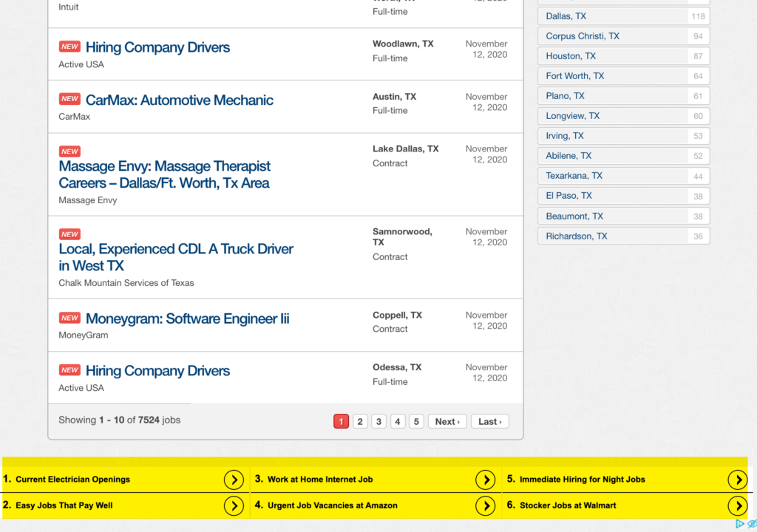Click the arrow icon beside Stocker Jobs at Walmart
Image resolution: width=757 pixels, height=532 pixels.
(738, 505)
